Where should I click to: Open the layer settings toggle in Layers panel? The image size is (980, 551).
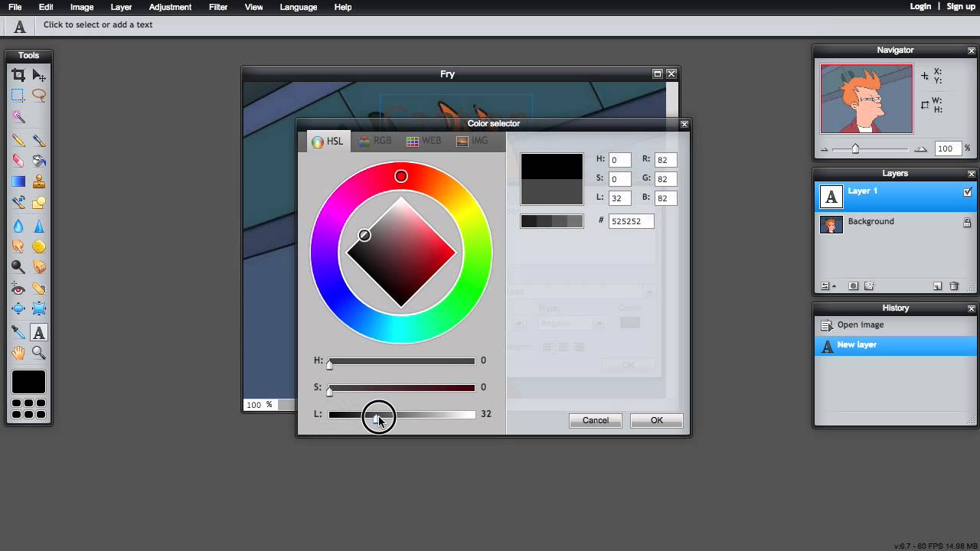tap(828, 286)
